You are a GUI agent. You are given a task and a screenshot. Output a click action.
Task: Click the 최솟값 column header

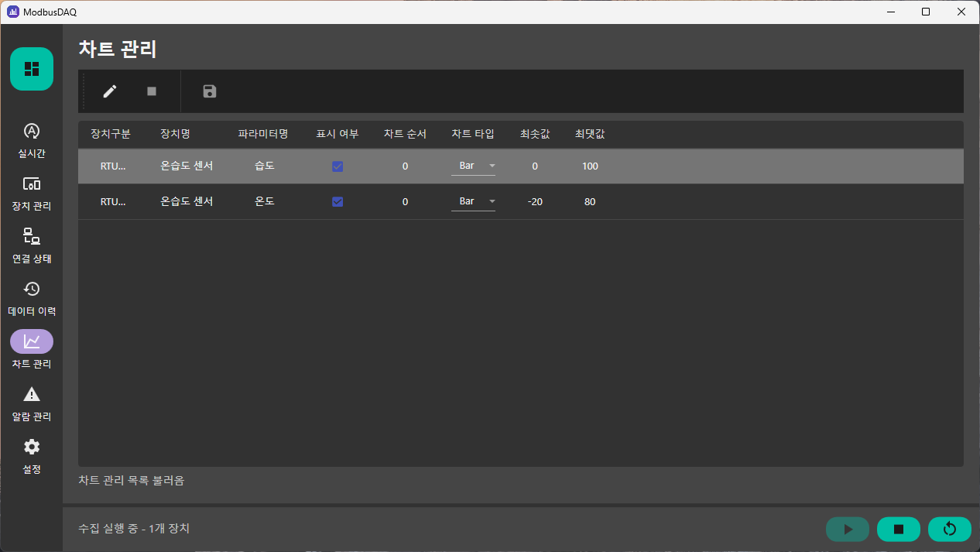535,134
